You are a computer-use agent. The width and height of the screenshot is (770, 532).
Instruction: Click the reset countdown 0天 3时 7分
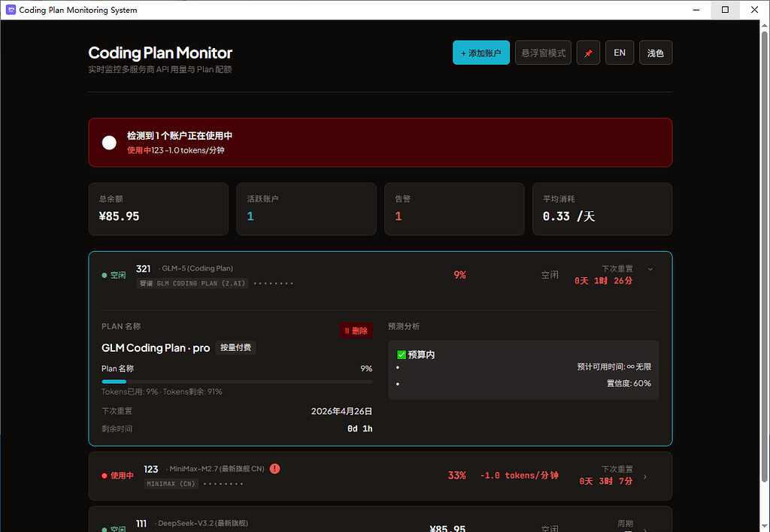pyautogui.click(x=606, y=481)
